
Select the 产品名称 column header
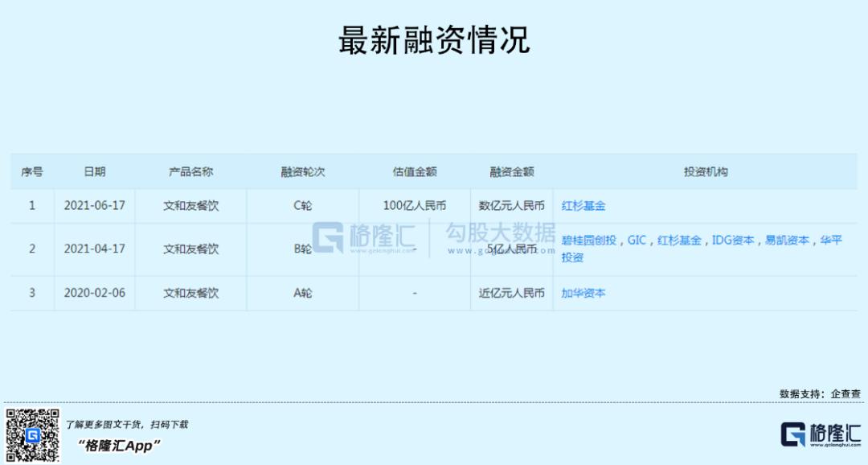point(191,172)
